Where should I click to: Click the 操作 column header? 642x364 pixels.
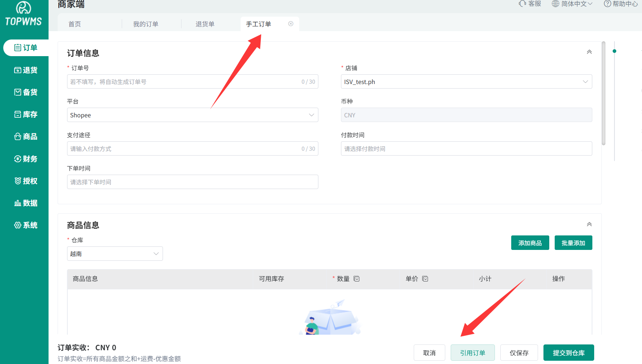click(x=559, y=279)
